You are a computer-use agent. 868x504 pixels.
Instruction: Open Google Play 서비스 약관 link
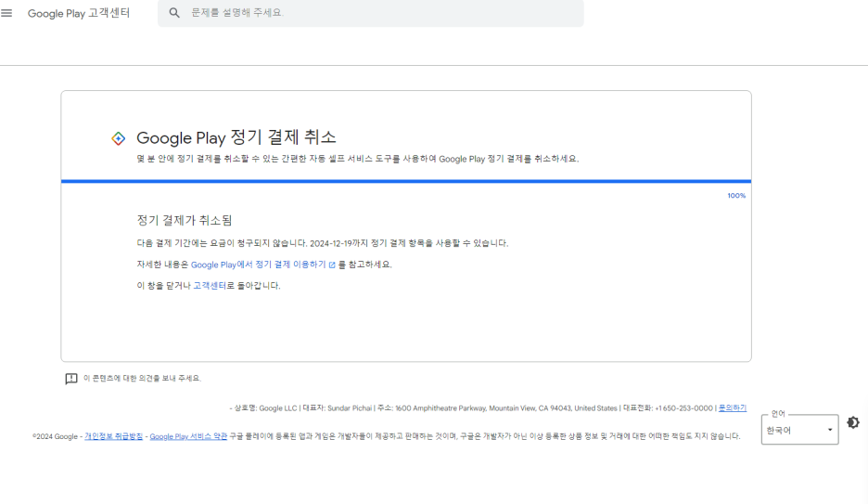point(188,436)
